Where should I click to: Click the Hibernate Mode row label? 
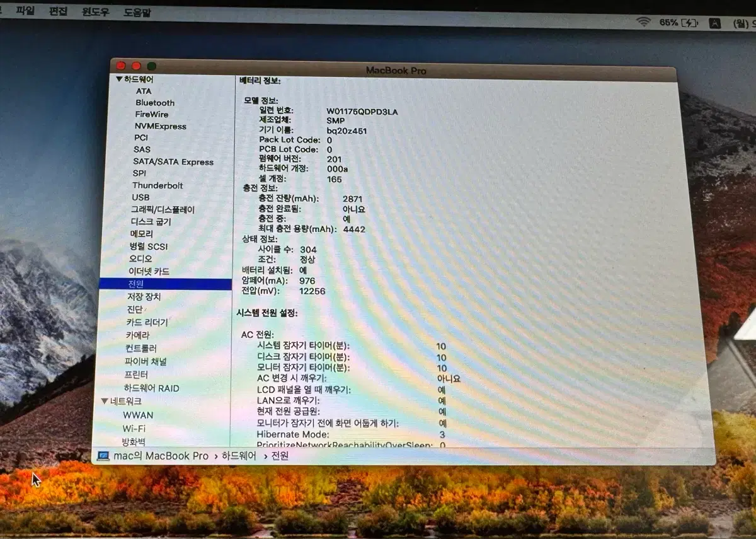[292, 434]
